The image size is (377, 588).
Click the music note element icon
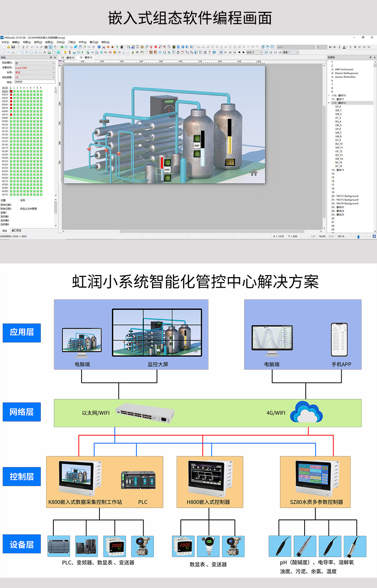pos(80,47)
